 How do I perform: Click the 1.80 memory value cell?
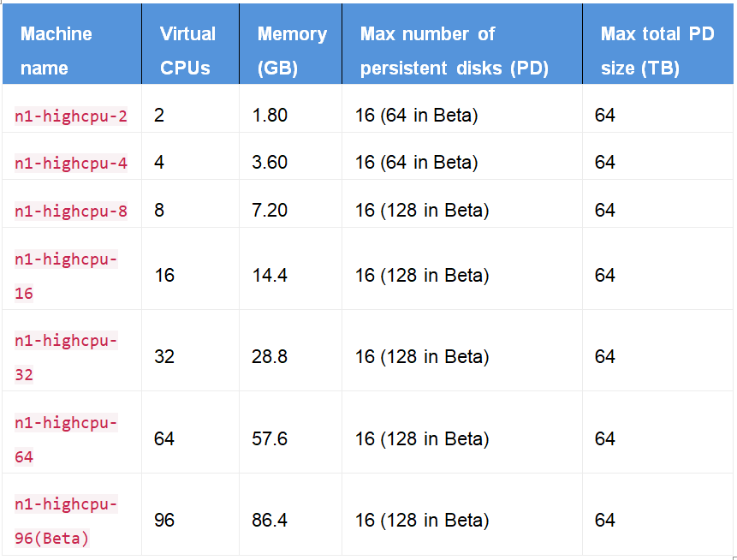[x=270, y=116]
